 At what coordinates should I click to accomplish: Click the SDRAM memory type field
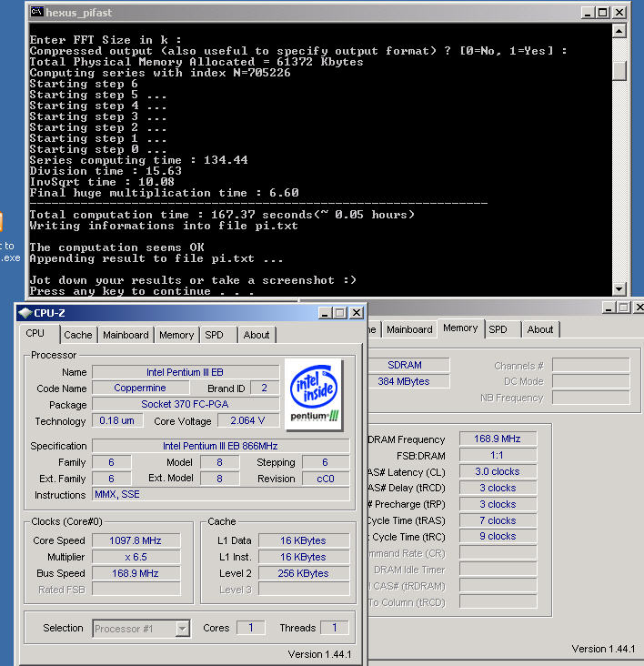(408, 365)
